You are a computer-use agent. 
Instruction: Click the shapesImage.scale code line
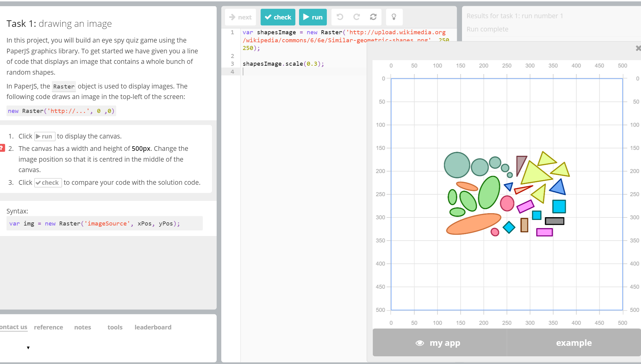(283, 64)
